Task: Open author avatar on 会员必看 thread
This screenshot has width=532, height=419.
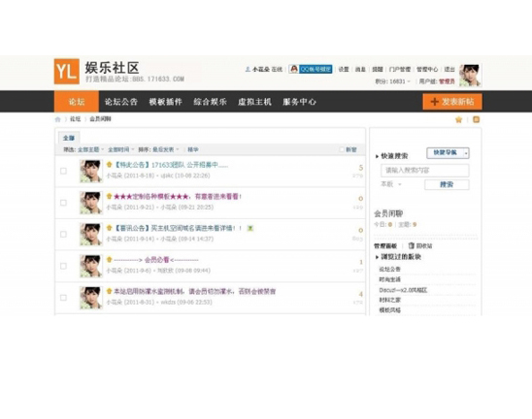Action: point(90,266)
